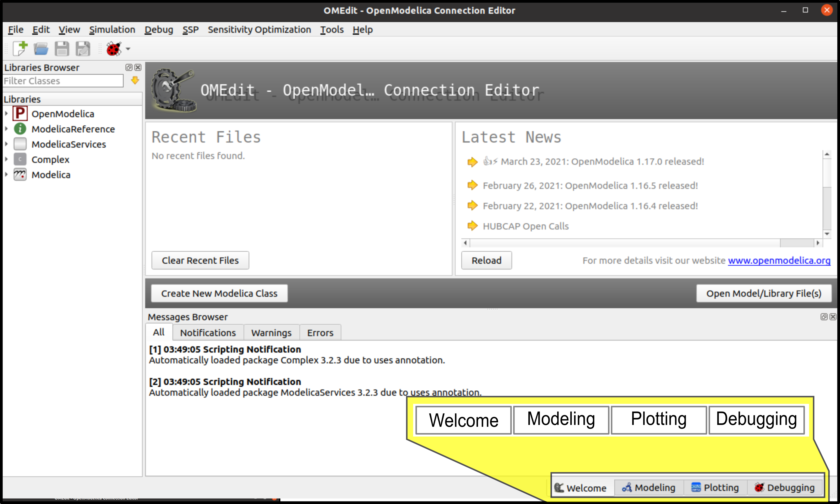Open the SSP menu
The width and height of the screenshot is (840, 504).
[x=191, y=30]
